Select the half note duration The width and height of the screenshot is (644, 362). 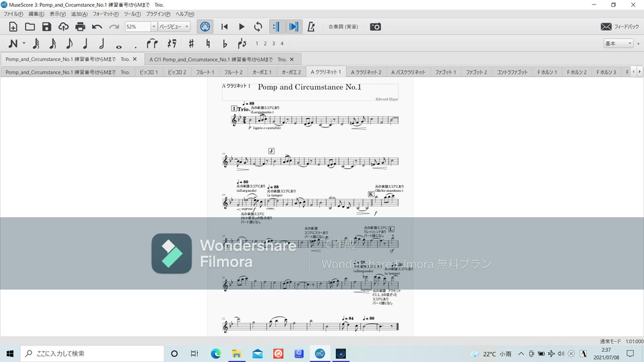tap(102, 44)
